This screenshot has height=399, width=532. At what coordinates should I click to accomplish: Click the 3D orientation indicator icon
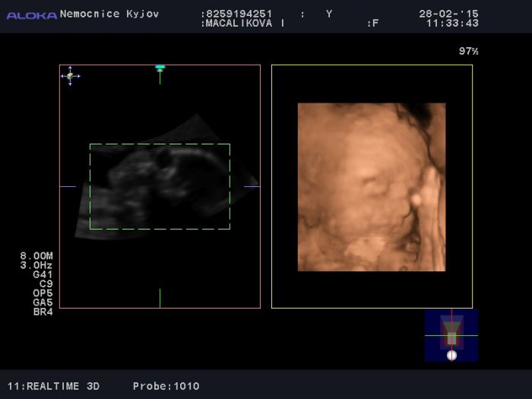coord(451,335)
